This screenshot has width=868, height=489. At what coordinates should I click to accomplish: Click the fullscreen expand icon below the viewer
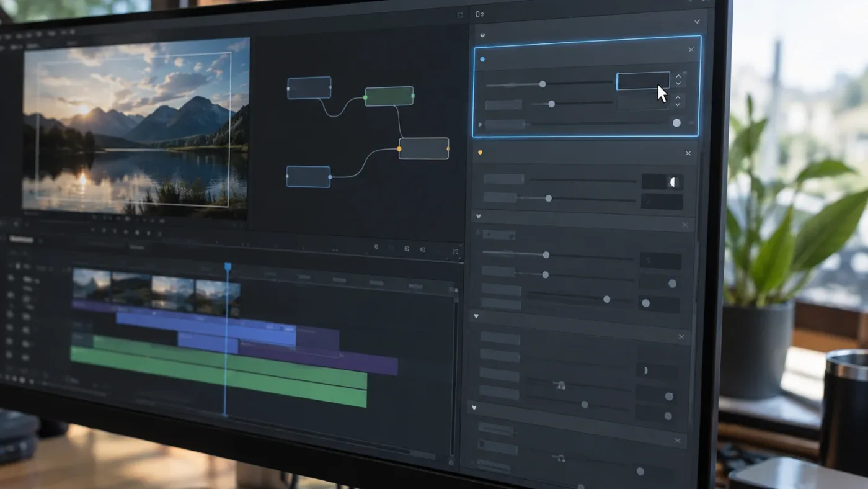click(455, 251)
